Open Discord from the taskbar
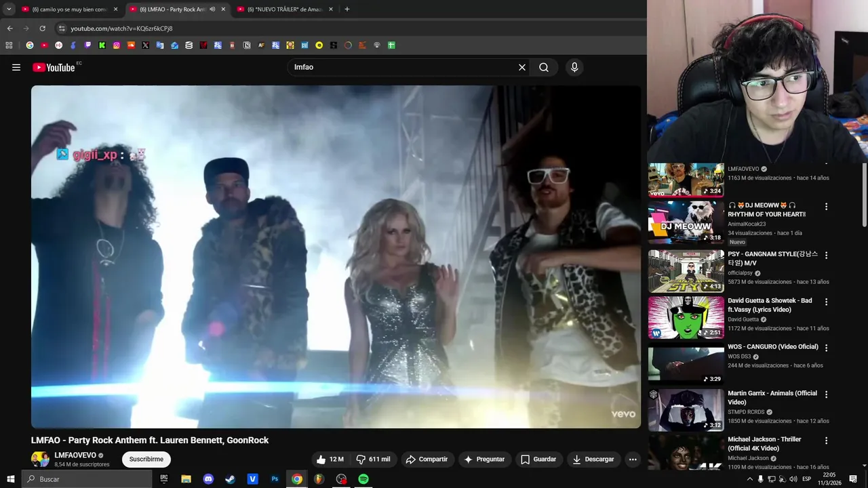Image resolution: width=868 pixels, height=488 pixels. pos(208,479)
